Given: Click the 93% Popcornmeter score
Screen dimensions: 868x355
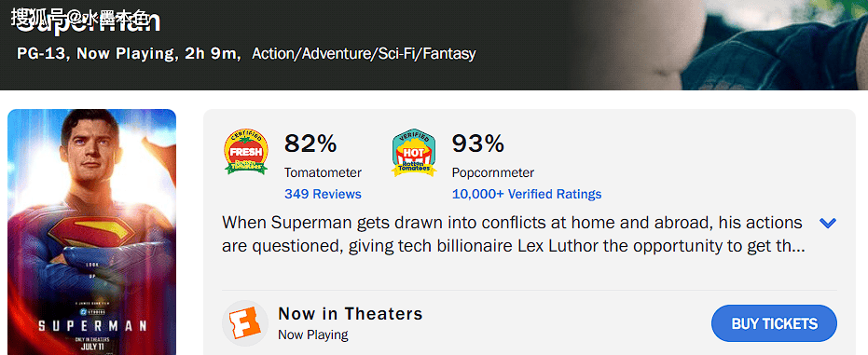Looking at the screenshot, I should 478,143.
